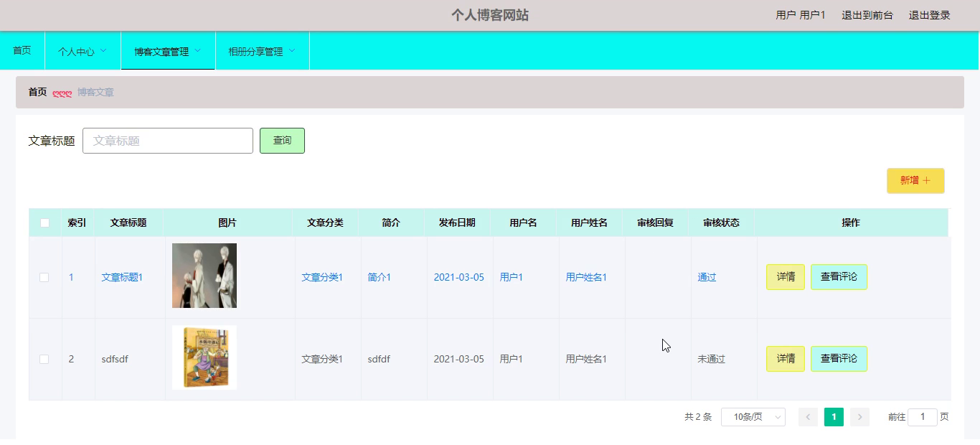The width and height of the screenshot is (980, 445).
Task: Click the sdfdf summary cell
Action: (379, 359)
